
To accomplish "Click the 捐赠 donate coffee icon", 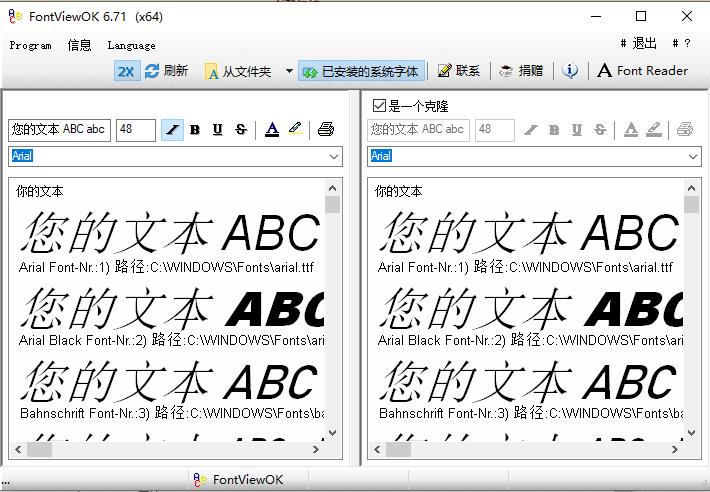I will [505, 71].
